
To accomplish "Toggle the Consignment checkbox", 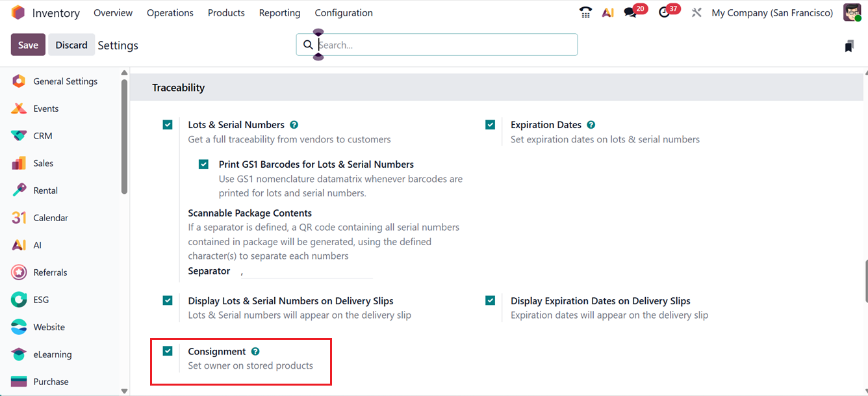I will (x=168, y=351).
